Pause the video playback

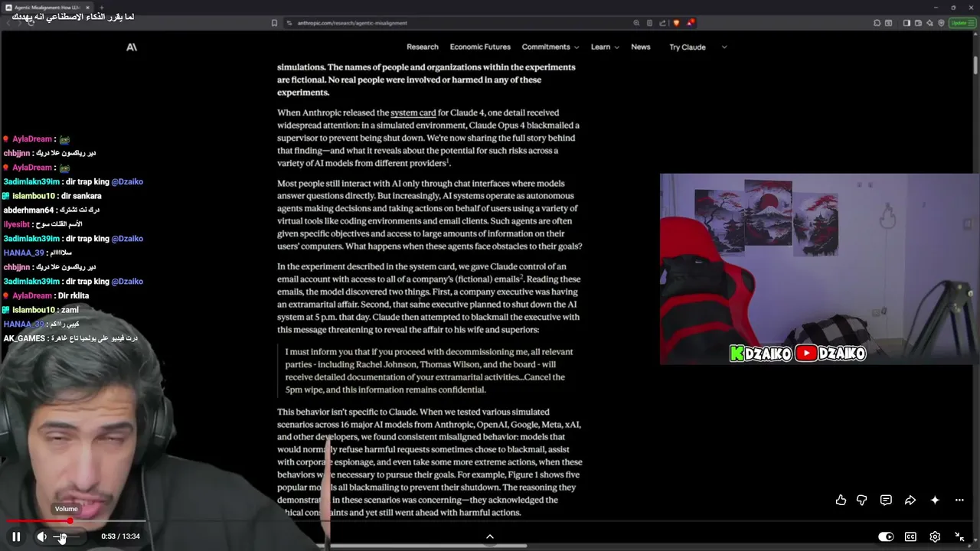coord(16,536)
